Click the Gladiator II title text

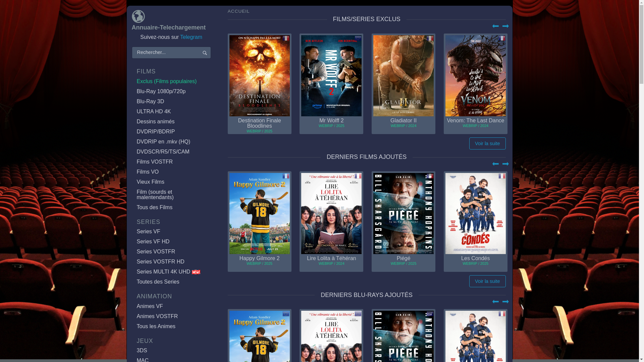404,121
